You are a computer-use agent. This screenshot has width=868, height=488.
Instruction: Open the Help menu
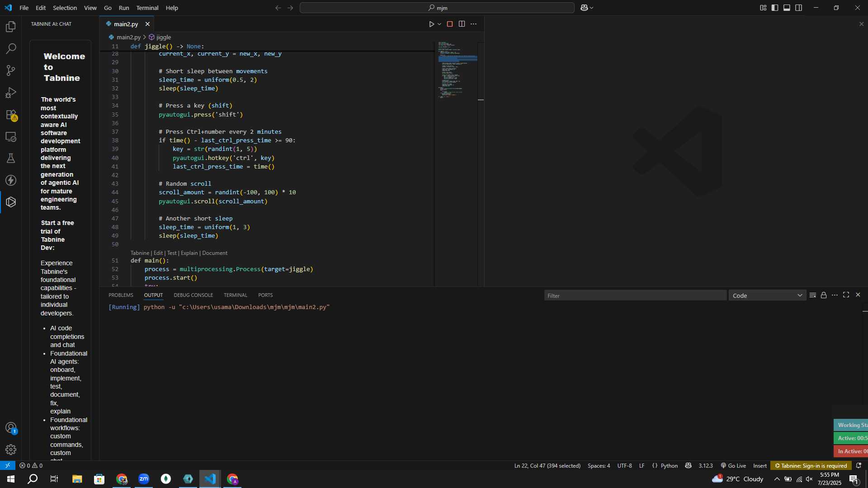(x=172, y=8)
